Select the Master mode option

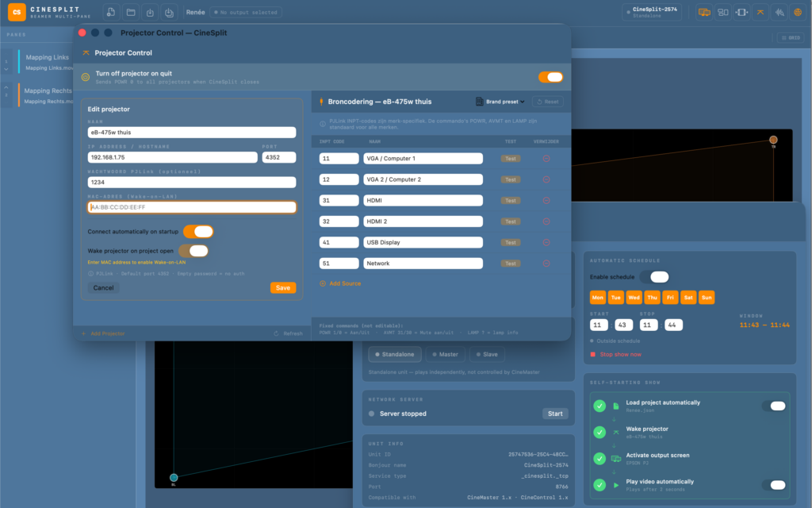(446, 355)
